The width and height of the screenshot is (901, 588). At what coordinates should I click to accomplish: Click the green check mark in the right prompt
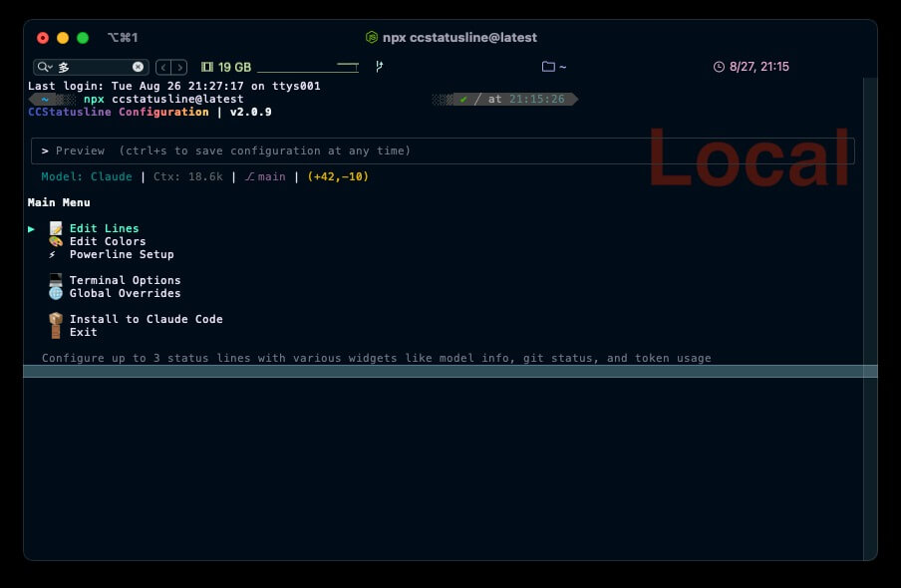coord(463,99)
